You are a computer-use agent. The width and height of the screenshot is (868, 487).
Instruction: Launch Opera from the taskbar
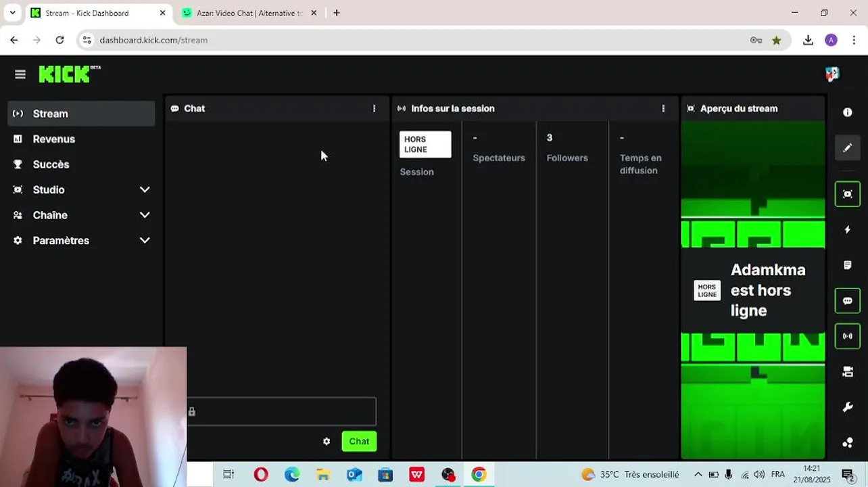point(260,474)
